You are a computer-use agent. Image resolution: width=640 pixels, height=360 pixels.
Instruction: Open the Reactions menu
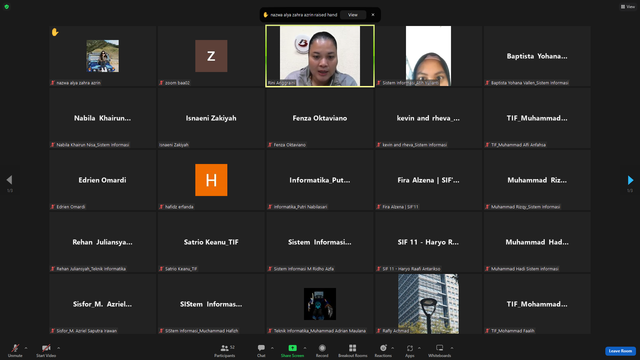tap(383, 350)
